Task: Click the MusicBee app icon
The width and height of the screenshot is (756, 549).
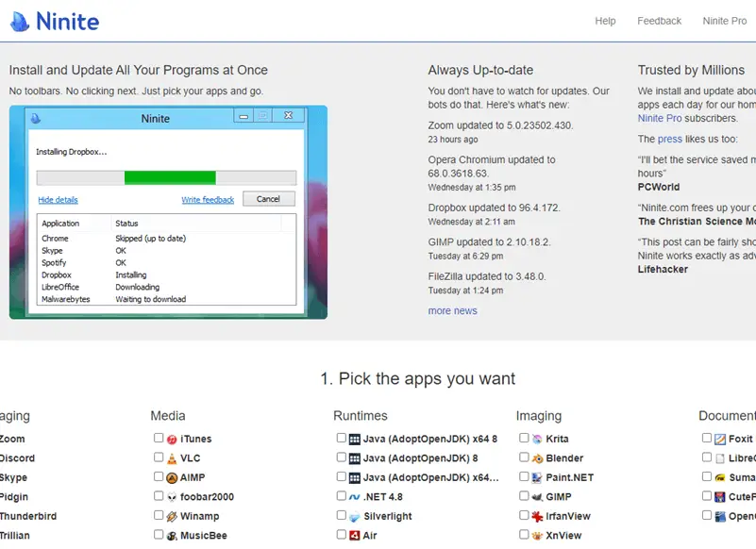Action: [x=172, y=536]
